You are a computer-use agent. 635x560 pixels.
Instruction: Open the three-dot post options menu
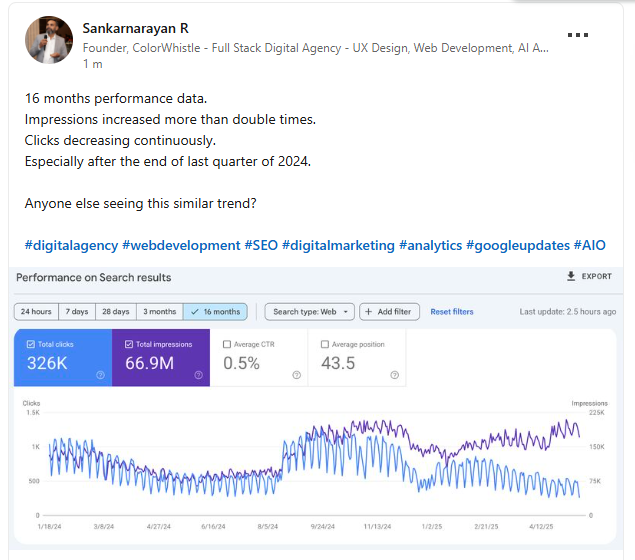pos(577,35)
